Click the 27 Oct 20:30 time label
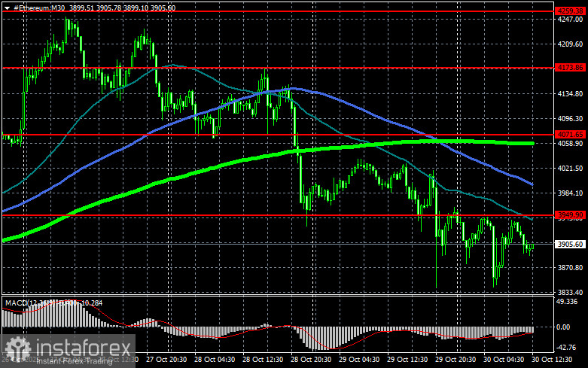588x368 pixels. (x=166, y=360)
